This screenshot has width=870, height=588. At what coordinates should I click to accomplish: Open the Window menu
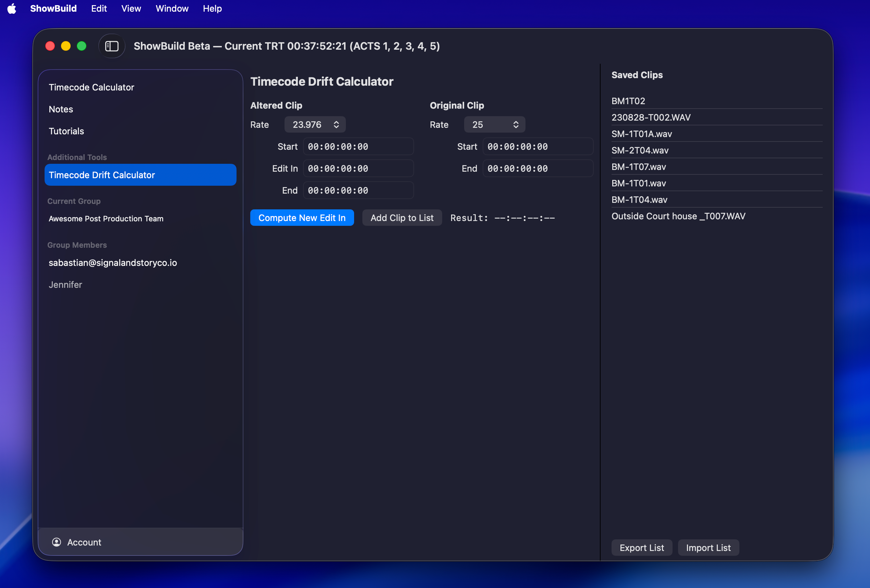[172, 8]
